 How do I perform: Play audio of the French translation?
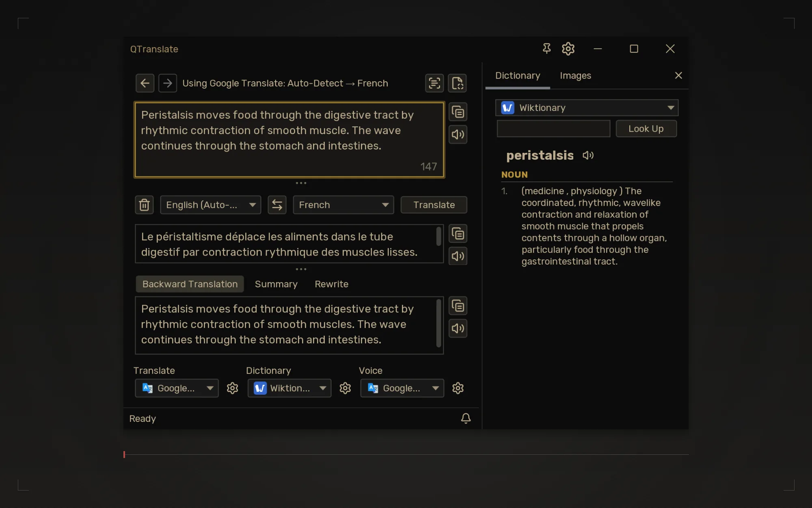(458, 256)
